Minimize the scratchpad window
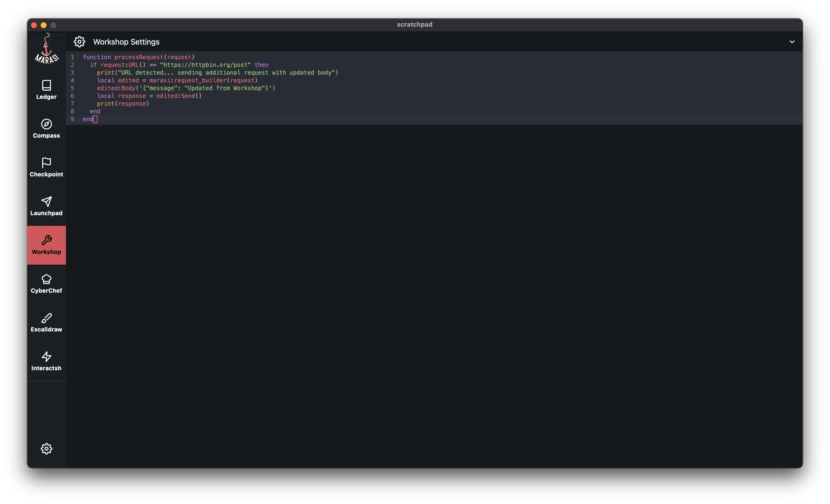This screenshot has height=504, width=830. (x=44, y=25)
